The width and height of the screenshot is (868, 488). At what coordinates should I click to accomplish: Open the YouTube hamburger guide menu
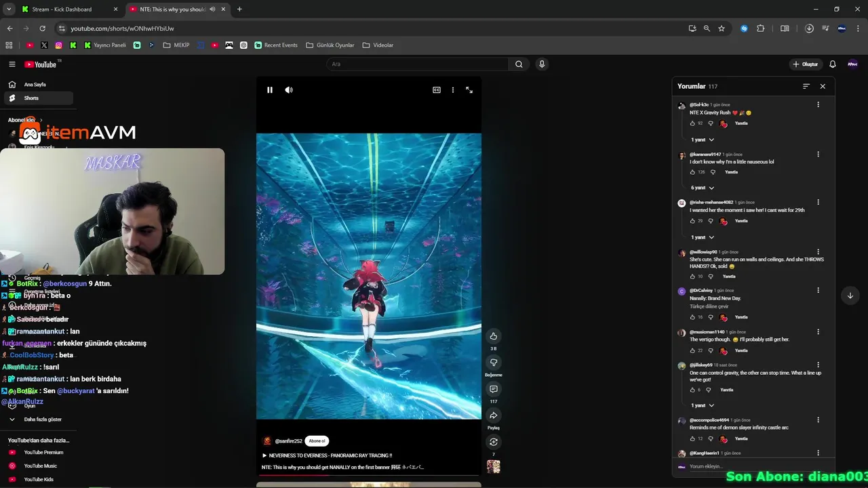[12, 64]
